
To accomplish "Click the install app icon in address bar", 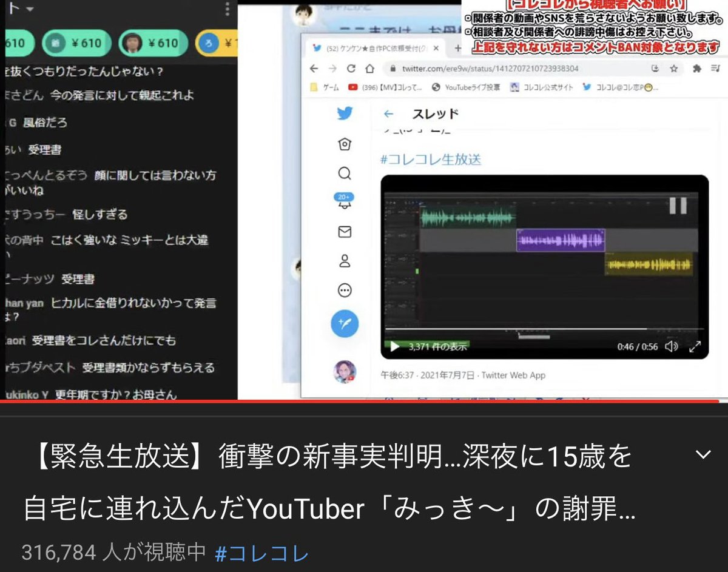I will pyautogui.click(x=655, y=69).
